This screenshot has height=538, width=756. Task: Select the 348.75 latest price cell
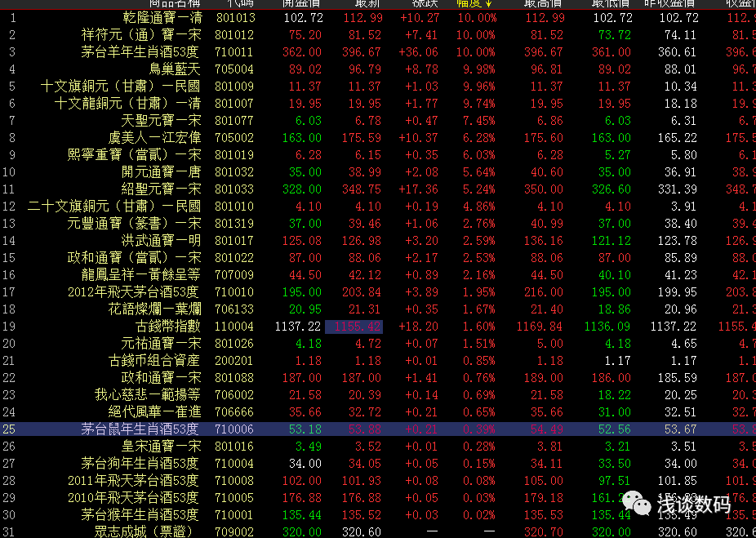pyautogui.click(x=362, y=189)
